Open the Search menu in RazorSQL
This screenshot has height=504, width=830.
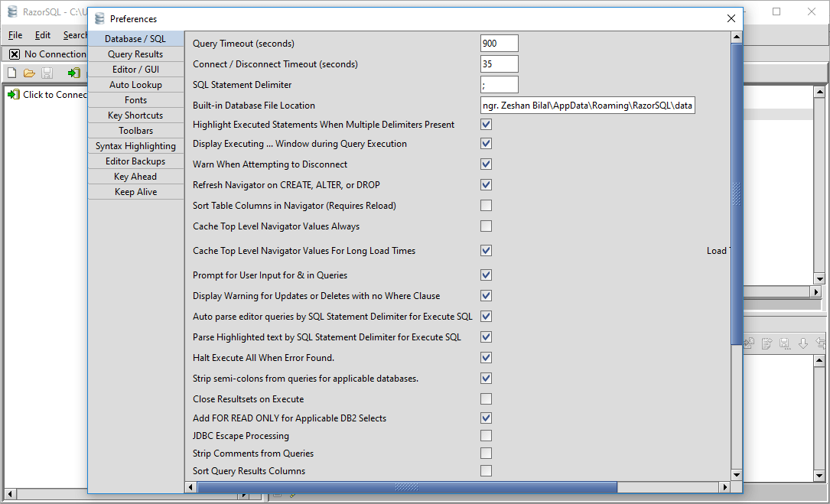(x=75, y=35)
